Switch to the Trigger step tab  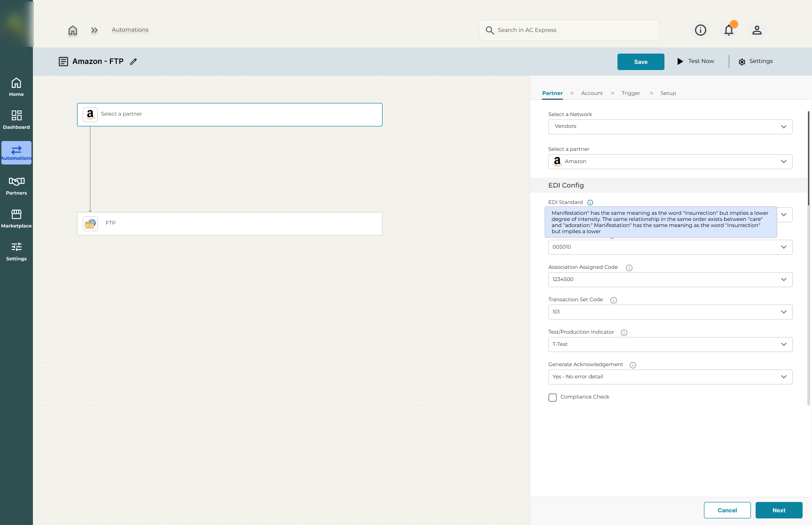pyautogui.click(x=631, y=93)
